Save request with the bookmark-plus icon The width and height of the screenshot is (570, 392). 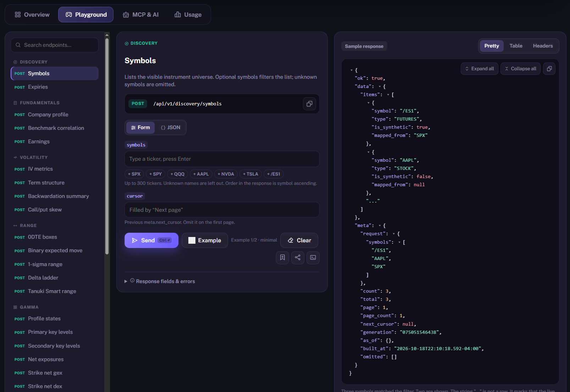[x=282, y=258]
